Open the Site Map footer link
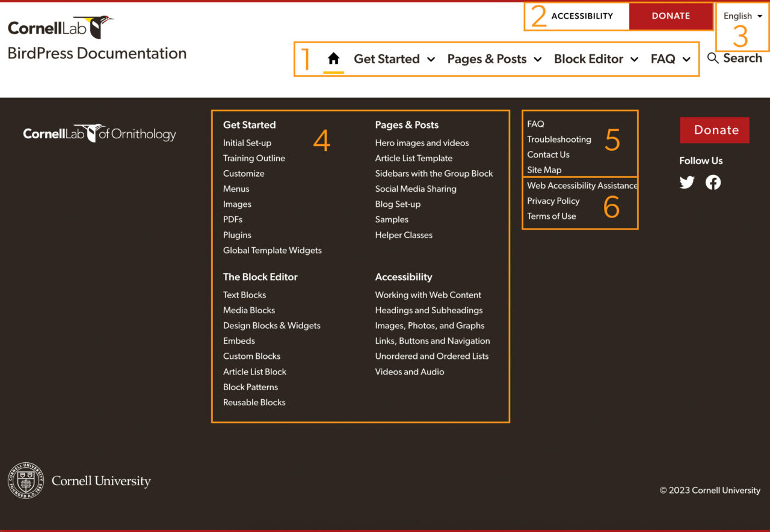 point(544,170)
